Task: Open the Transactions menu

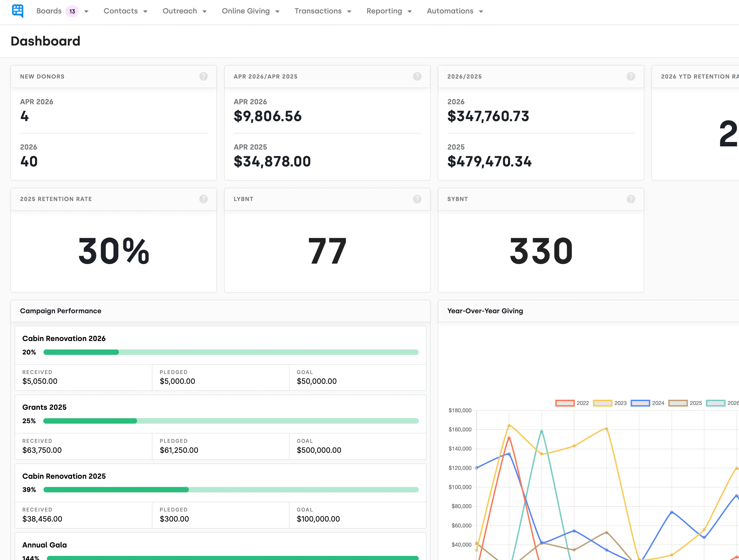Action: pyautogui.click(x=318, y=11)
